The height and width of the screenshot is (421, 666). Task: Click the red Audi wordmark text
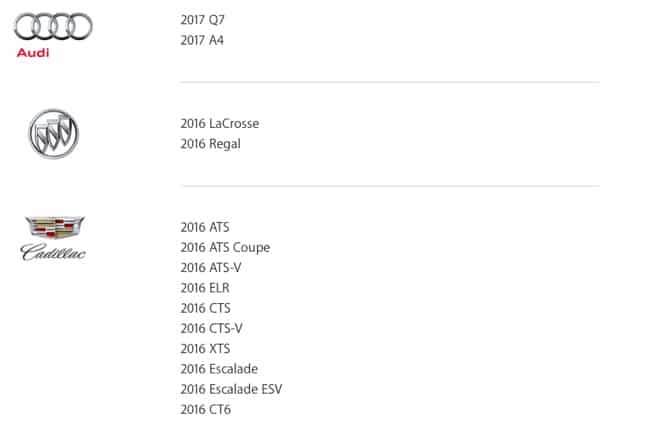pyautogui.click(x=33, y=52)
